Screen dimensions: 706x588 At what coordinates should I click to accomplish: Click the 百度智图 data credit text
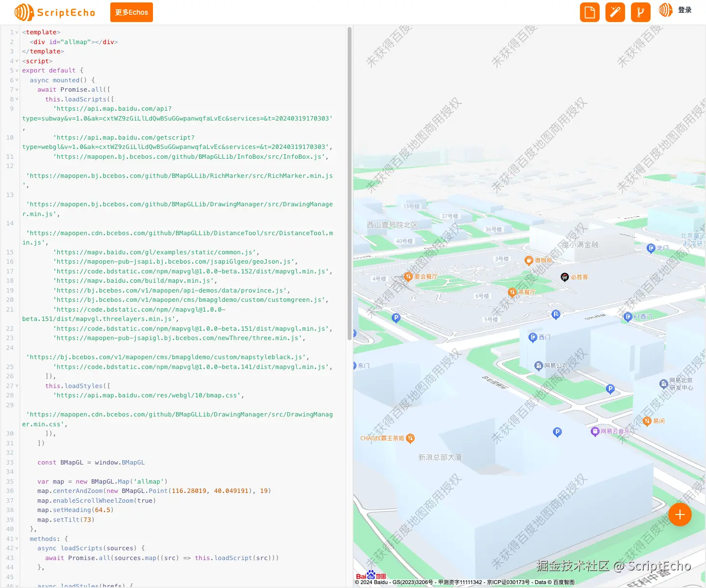click(x=564, y=583)
